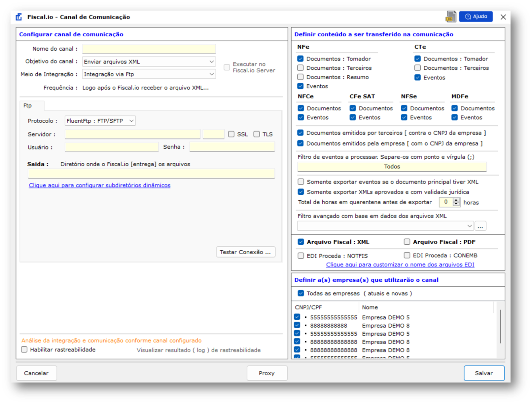Image resolution: width=532 pixels, height=404 pixels.
Task: Toggle Todas as empresas checkbox
Action: pyautogui.click(x=301, y=293)
